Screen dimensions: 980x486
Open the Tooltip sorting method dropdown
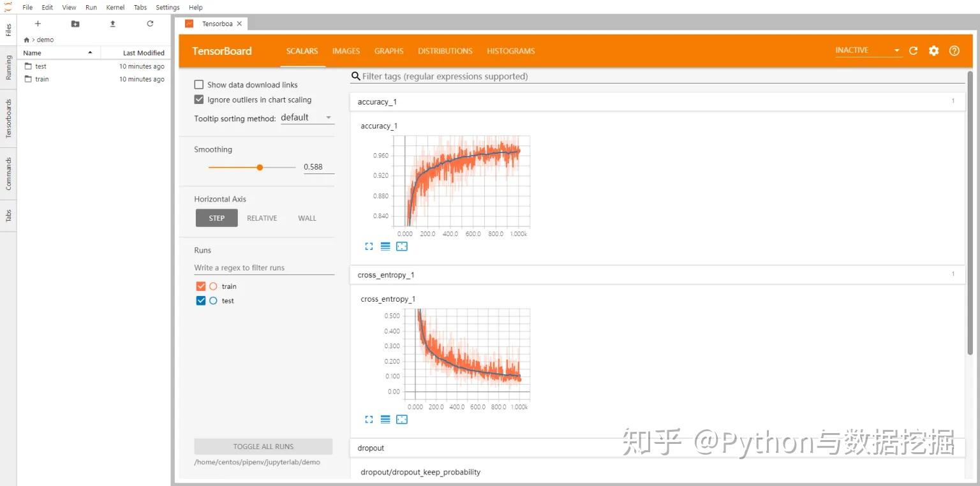307,117
